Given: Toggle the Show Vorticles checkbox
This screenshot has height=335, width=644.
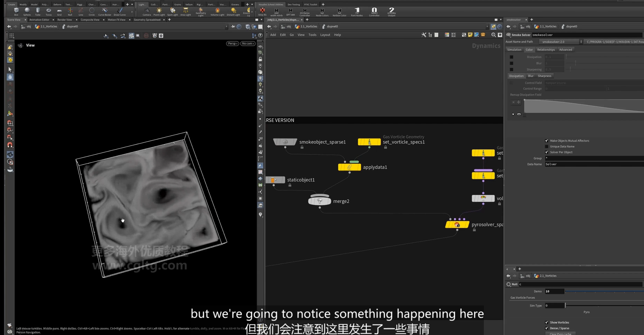Looking at the screenshot, I should (x=546, y=322).
